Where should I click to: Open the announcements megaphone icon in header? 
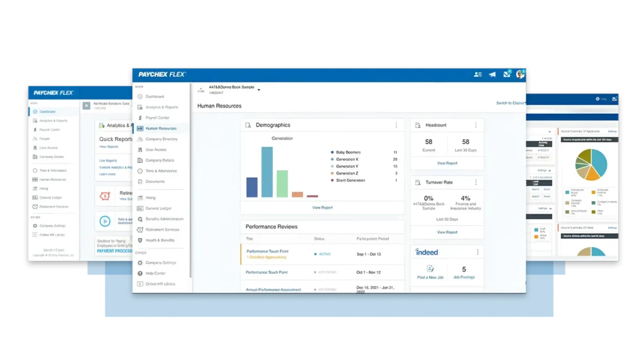coord(492,74)
